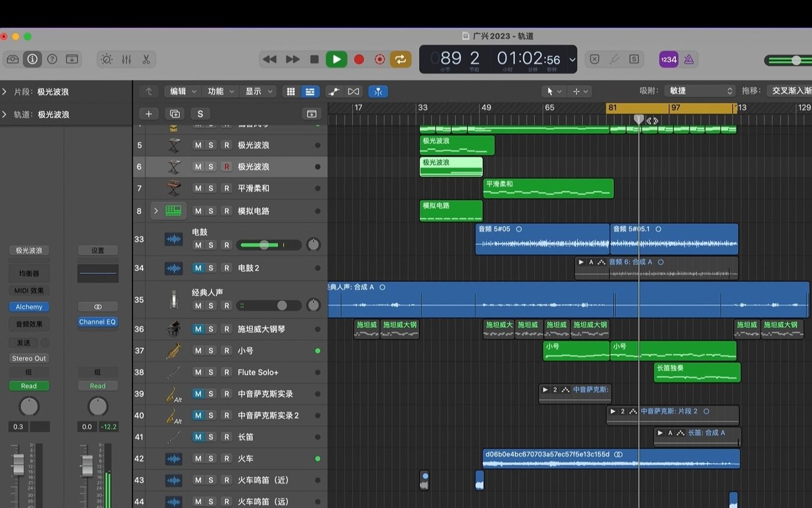Open the 吸附 snap mode dropdown

[x=700, y=91]
